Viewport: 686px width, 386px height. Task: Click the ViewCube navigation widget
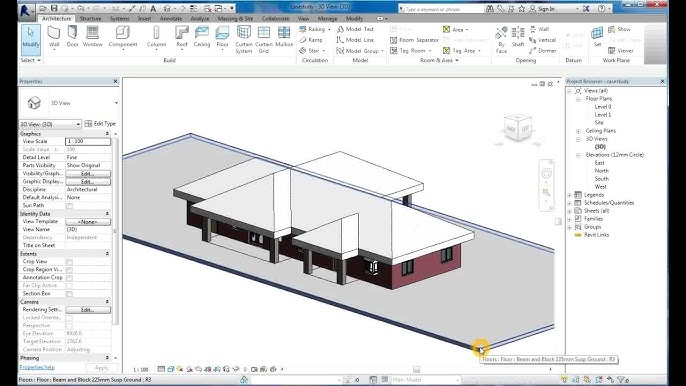518,129
